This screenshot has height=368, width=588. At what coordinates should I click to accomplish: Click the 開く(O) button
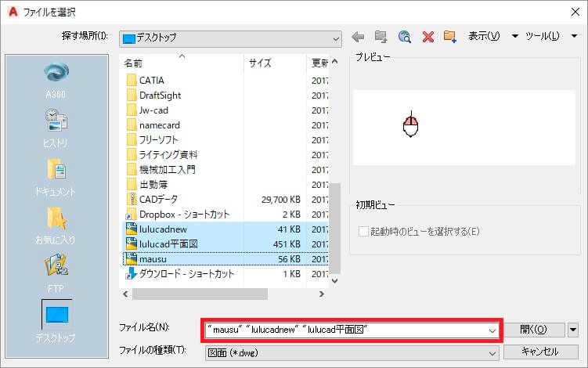[x=534, y=330]
